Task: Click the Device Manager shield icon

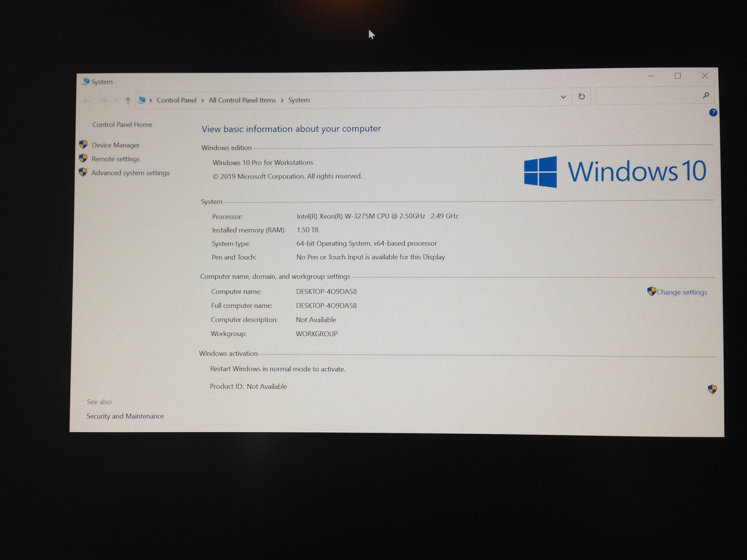Action: 83,144
